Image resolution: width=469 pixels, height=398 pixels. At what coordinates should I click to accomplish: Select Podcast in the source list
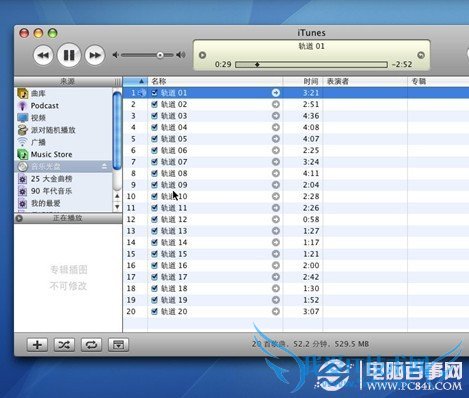click(x=64, y=106)
